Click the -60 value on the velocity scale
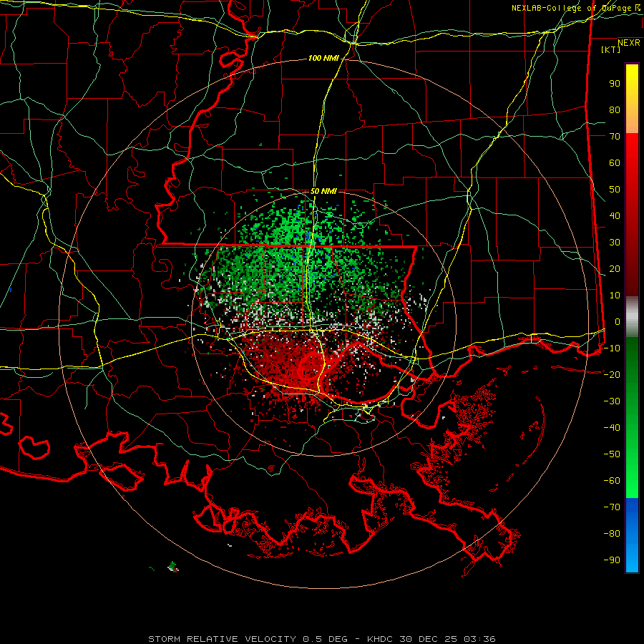Screen dimensions: 644x644 612,481
